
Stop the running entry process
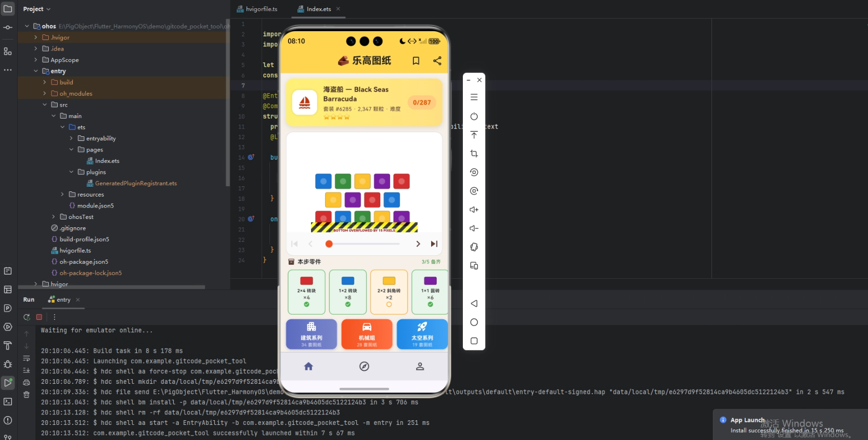pyautogui.click(x=39, y=317)
